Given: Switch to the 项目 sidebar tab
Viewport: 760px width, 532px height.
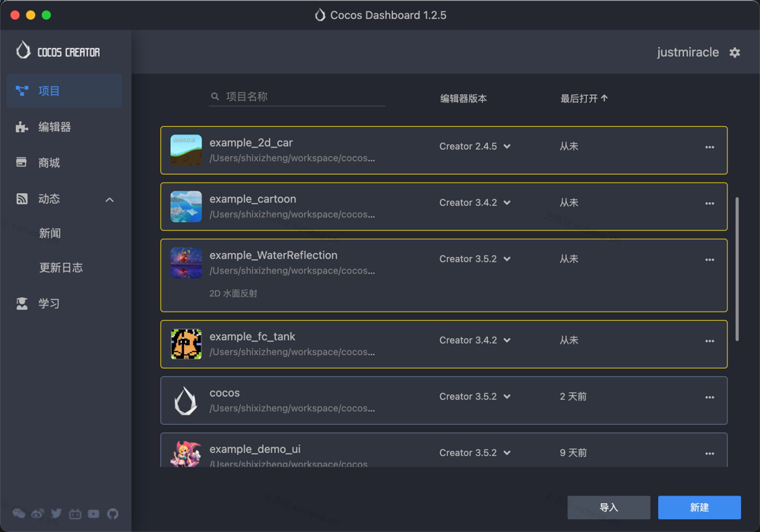Looking at the screenshot, I should 64,90.
